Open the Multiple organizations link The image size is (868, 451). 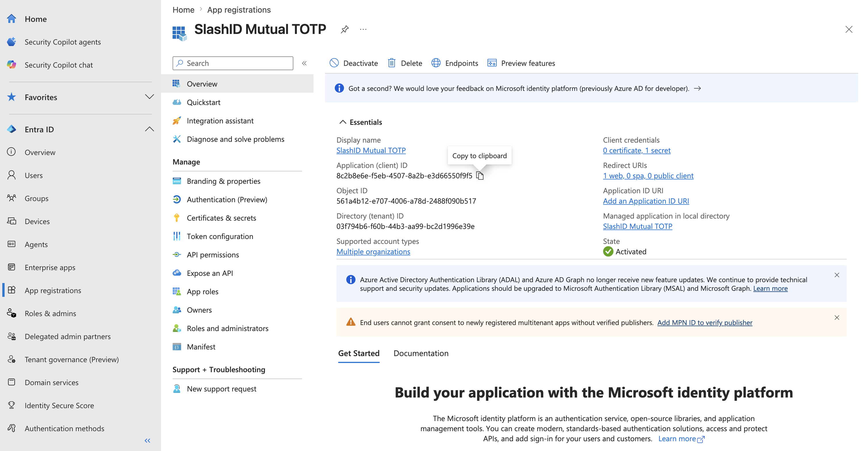pyautogui.click(x=373, y=251)
